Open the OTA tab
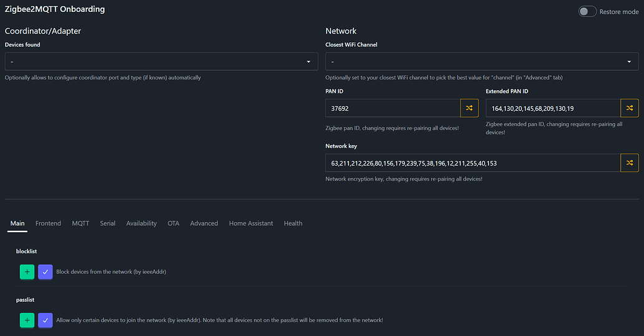Viewport: 644px width, 336px height. pos(174,223)
